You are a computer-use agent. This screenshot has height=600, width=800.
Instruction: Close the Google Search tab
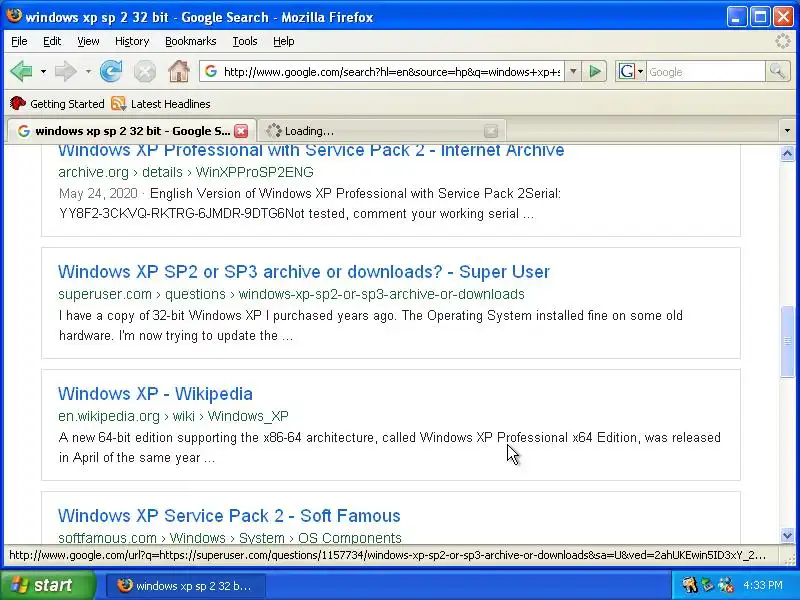241,131
